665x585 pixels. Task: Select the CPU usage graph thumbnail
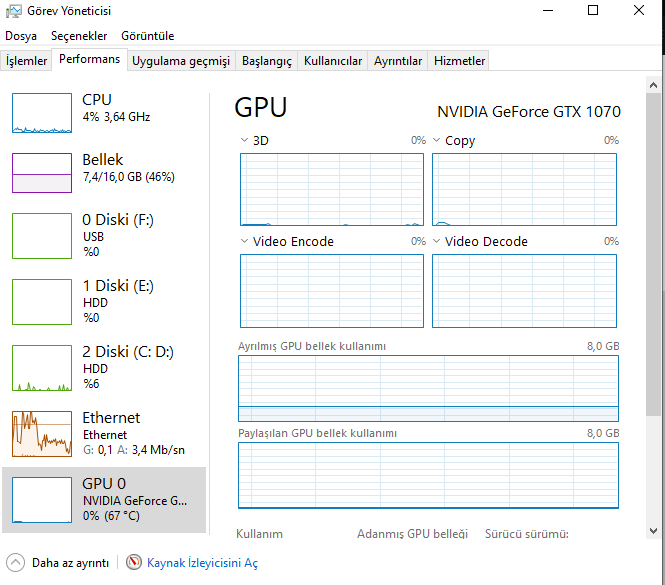pyautogui.click(x=42, y=114)
